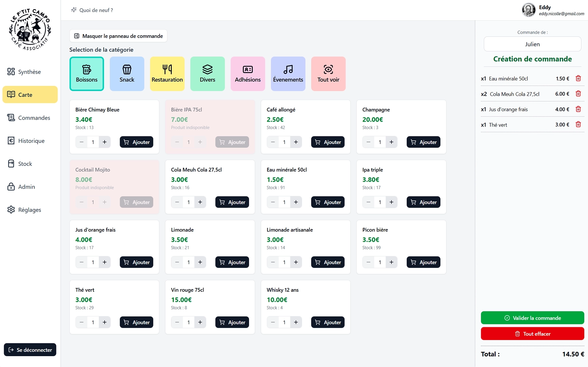Delete Thé vert from the order
This screenshot has width=588, height=367.
point(578,125)
